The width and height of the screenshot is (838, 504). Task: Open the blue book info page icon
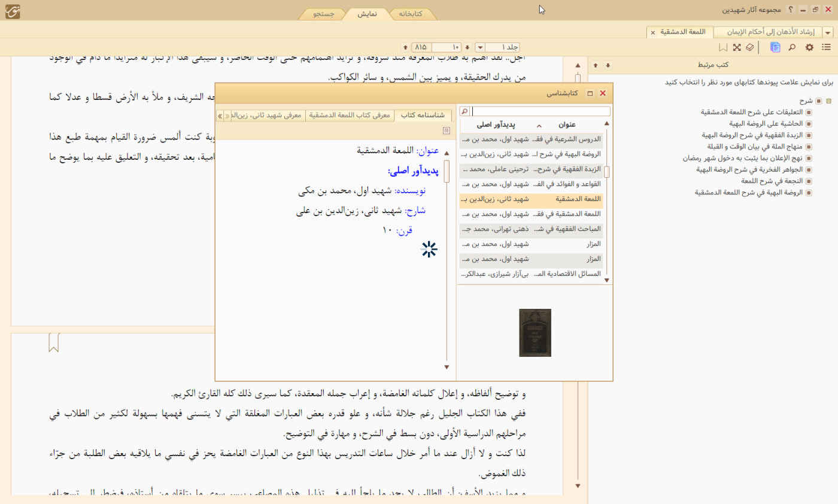coord(775,47)
